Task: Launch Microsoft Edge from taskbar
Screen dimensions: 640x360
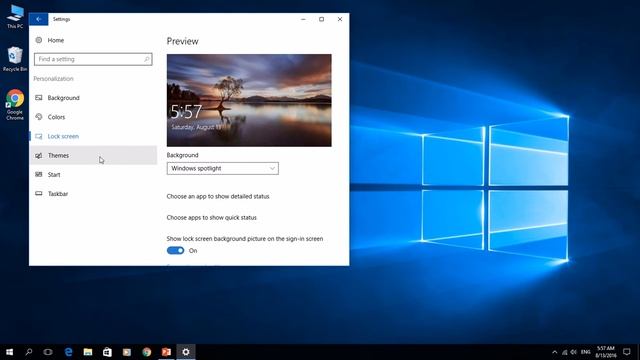Action: [x=68, y=352]
